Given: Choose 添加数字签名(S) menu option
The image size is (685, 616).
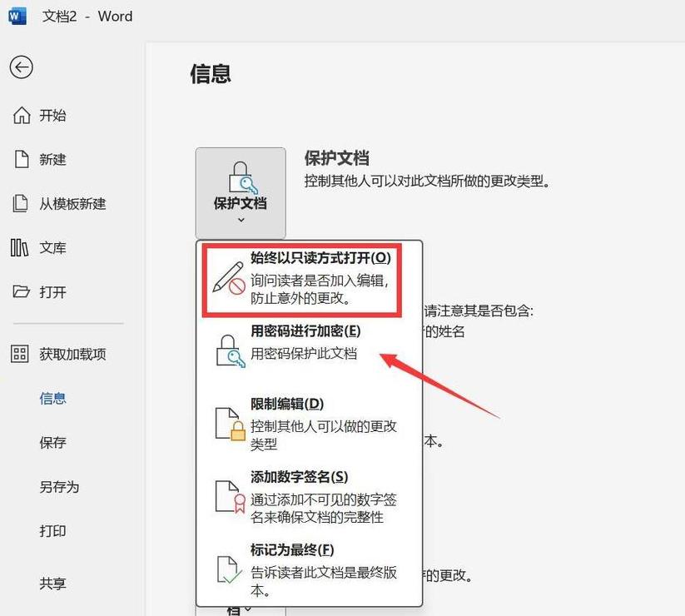Looking at the screenshot, I should coord(310,497).
